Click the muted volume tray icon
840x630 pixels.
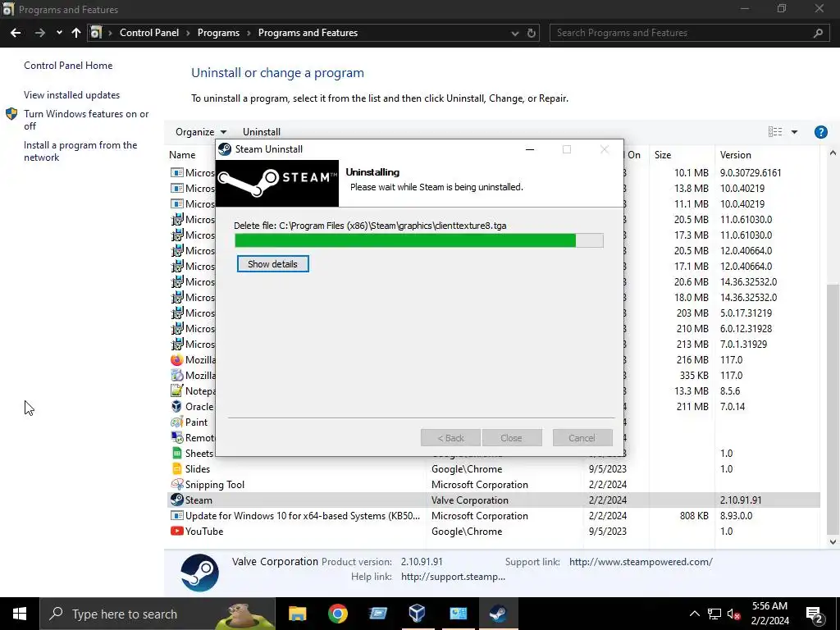click(733, 614)
